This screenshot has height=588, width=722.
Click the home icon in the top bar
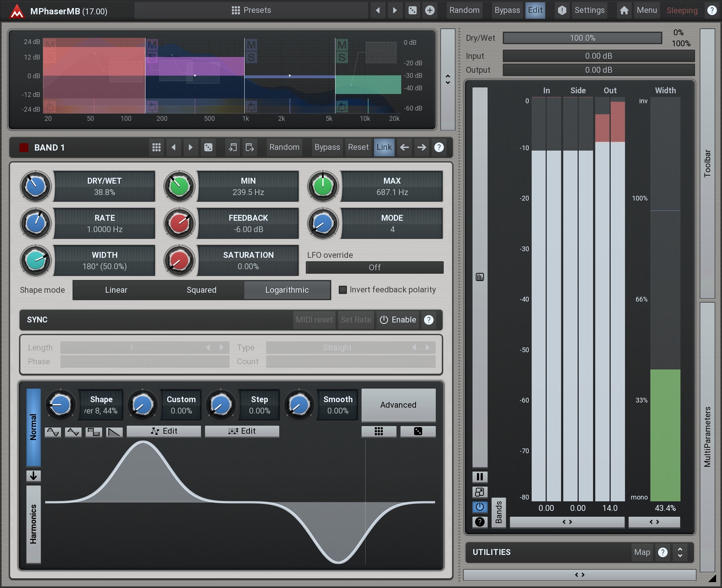tap(624, 10)
